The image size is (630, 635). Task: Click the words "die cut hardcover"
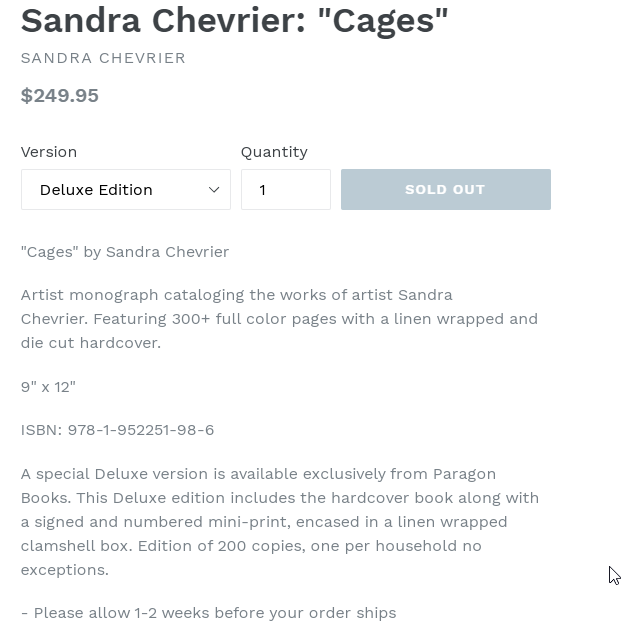pyautogui.click(x=90, y=343)
